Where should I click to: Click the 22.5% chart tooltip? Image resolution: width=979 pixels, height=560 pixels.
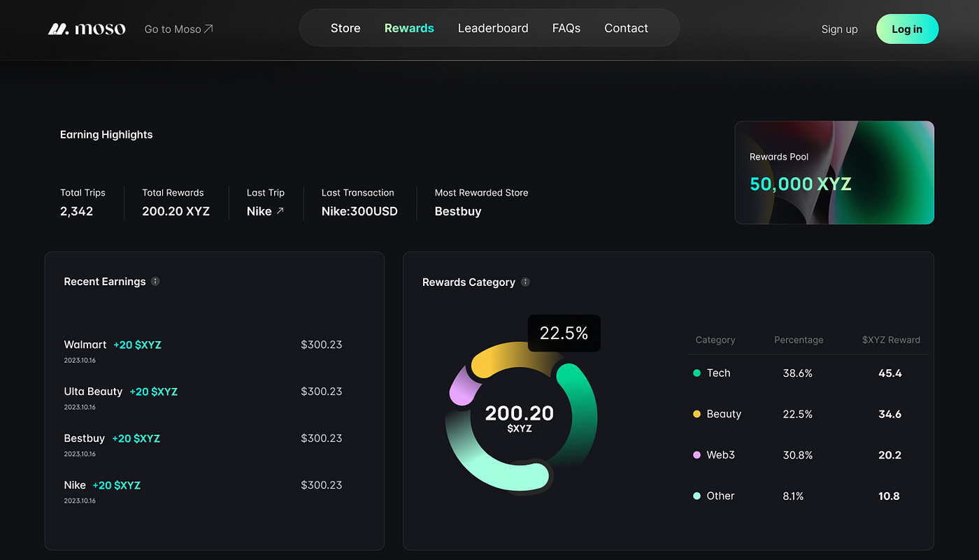(564, 333)
